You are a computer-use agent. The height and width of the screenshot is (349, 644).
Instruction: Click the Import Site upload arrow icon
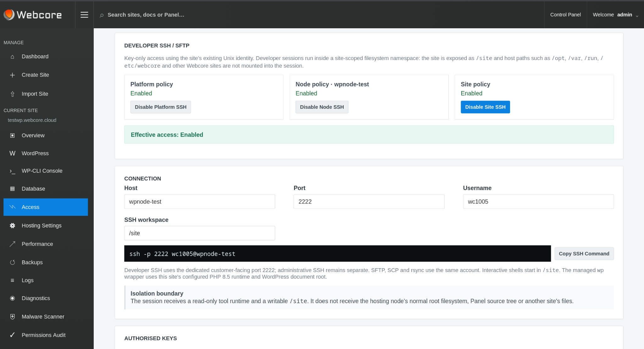[12, 94]
